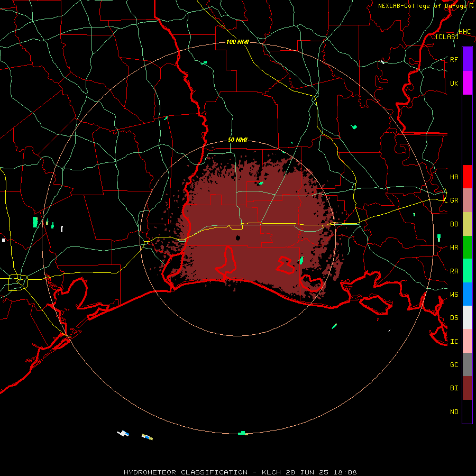Click the RF legend label

(x=454, y=59)
